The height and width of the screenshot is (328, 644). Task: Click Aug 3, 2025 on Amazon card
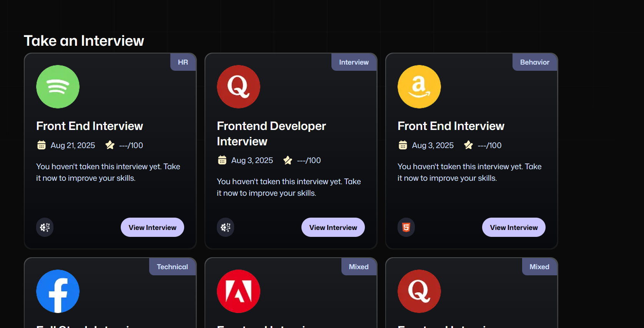click(433, 145)
